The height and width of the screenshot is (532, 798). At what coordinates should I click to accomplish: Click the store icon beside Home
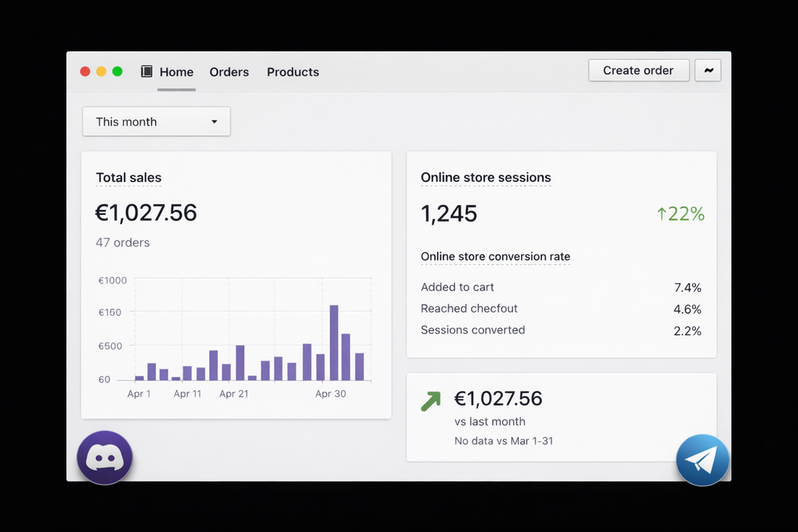147,72
